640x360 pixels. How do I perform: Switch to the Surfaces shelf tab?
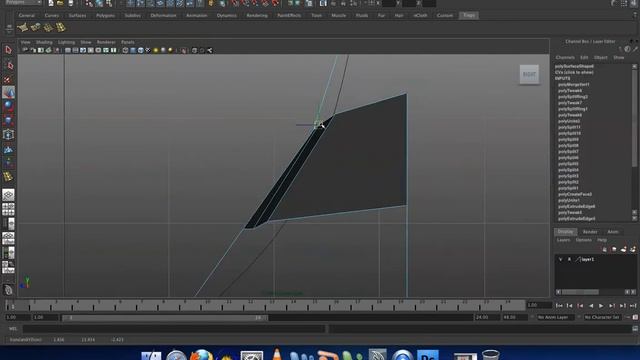point(77,16)
